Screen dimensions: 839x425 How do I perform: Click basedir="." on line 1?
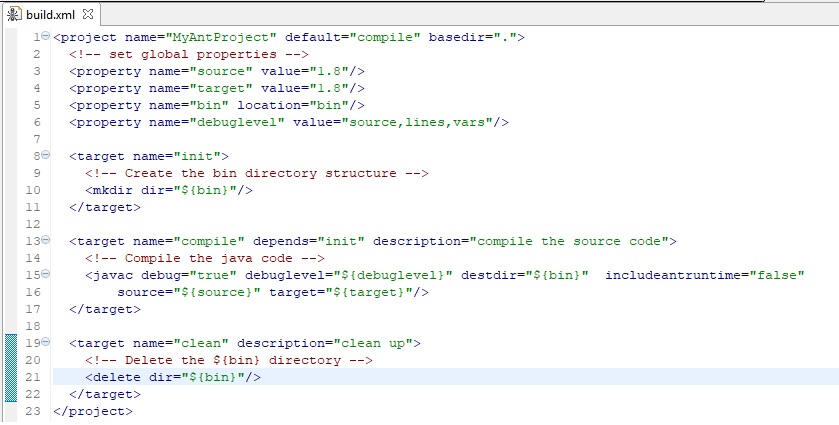(x=473, y=37)
